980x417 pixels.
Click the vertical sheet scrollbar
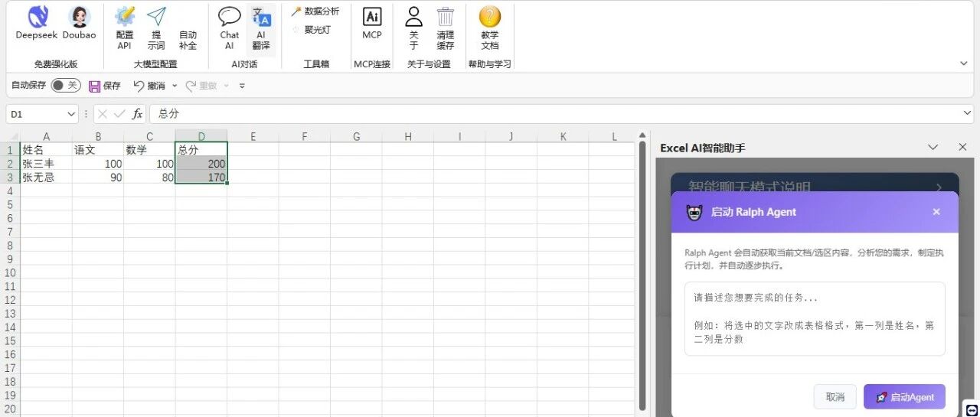click(642, 275)
